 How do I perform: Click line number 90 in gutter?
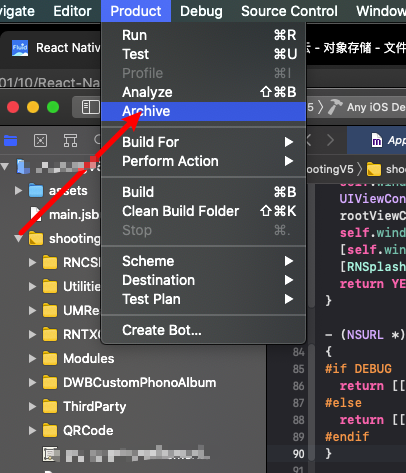coord(298,454)
